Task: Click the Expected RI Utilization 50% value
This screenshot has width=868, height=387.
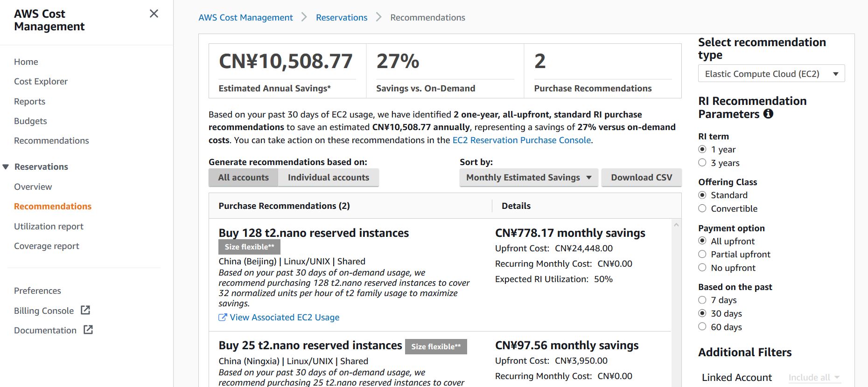Action: pyautogui.click(x=603, y=279)
